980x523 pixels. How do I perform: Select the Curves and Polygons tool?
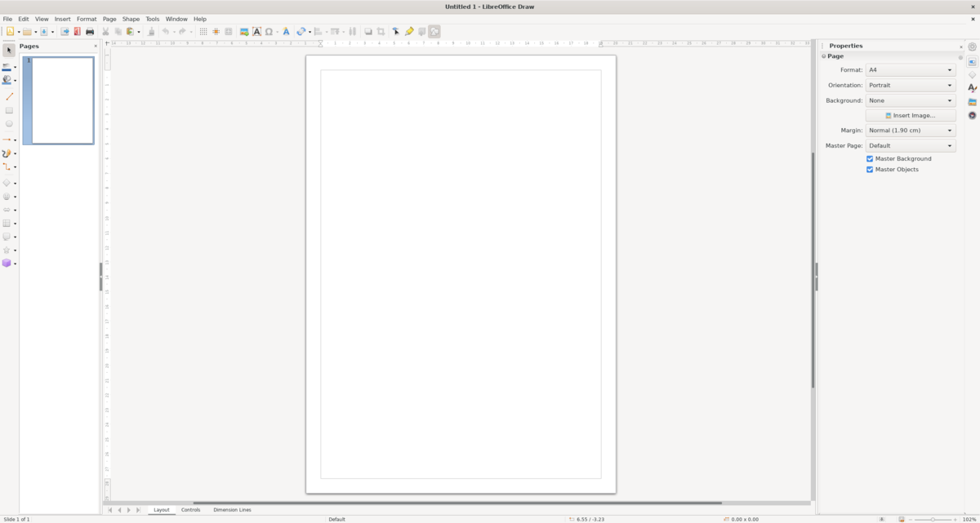point(7,153)
